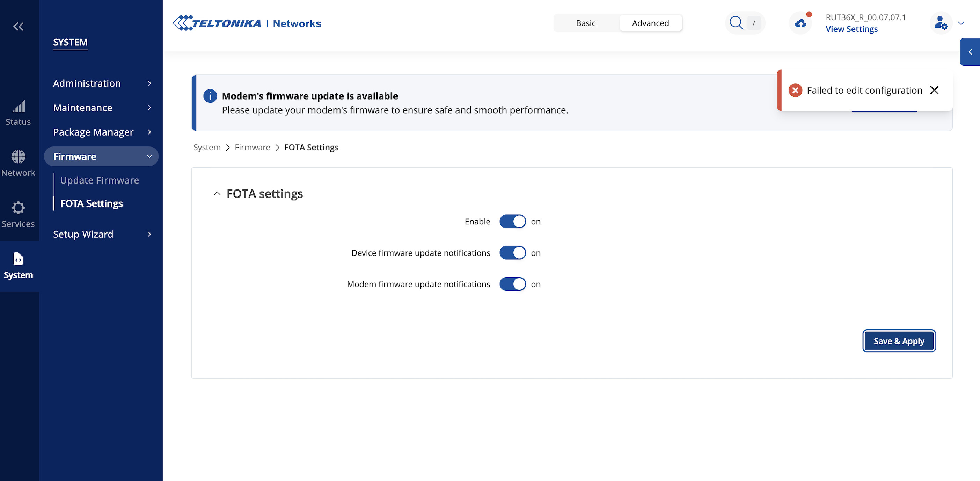This screenshot has height=481, width=980.
Task: Open the Status section icon
Action: click(18, 106)
